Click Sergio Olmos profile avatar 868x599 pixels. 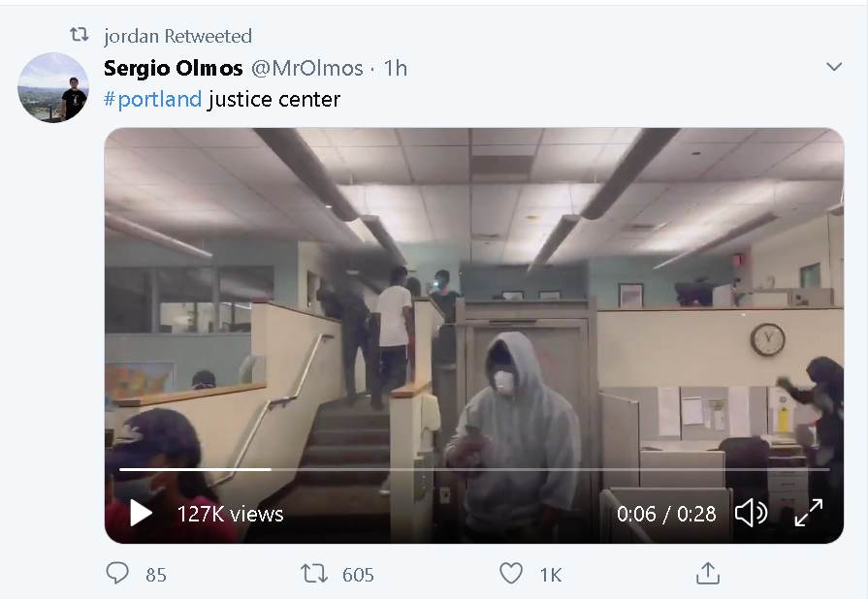point(53,87)
